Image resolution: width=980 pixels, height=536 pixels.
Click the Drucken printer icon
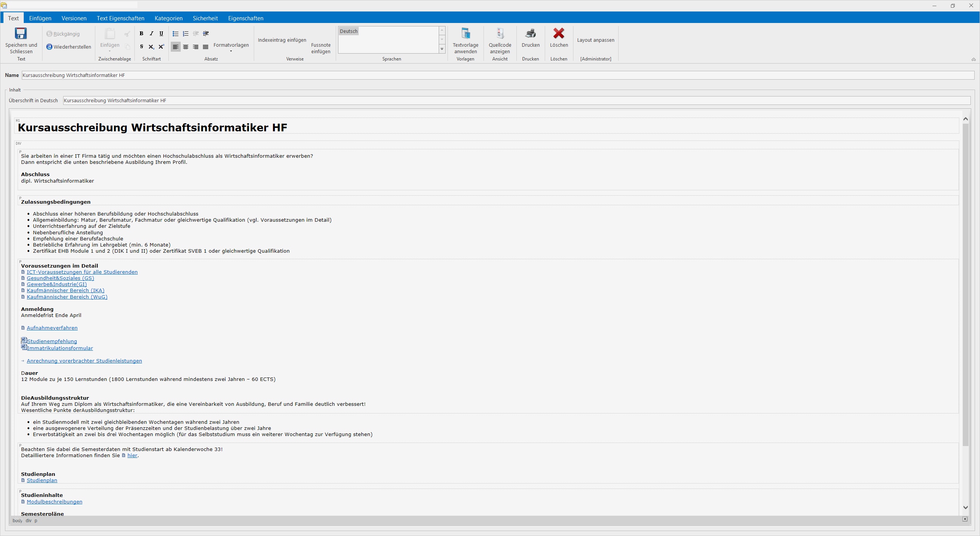(x=530, y=34)
